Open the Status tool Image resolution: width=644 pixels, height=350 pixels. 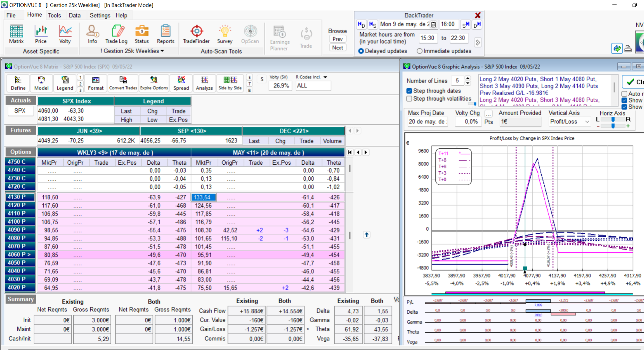tap(142, 34)
